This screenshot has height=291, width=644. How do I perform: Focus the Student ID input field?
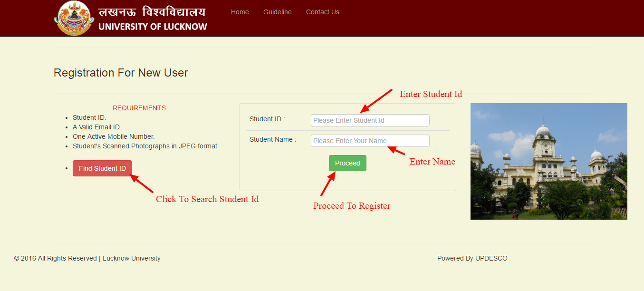[370, 120]
